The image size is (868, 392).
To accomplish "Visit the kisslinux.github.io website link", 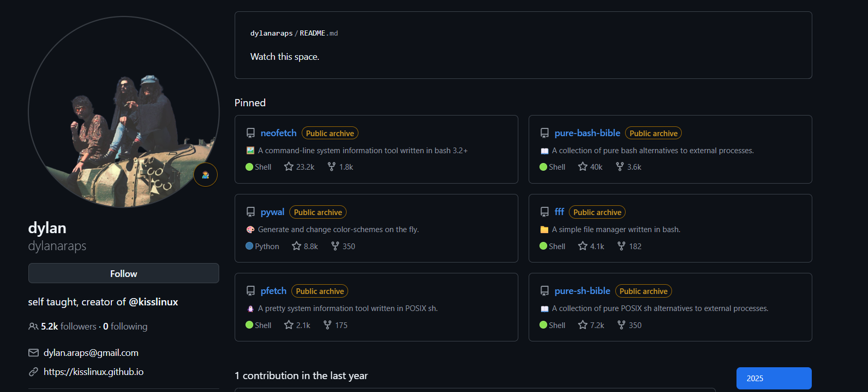I will coord(93,372).
